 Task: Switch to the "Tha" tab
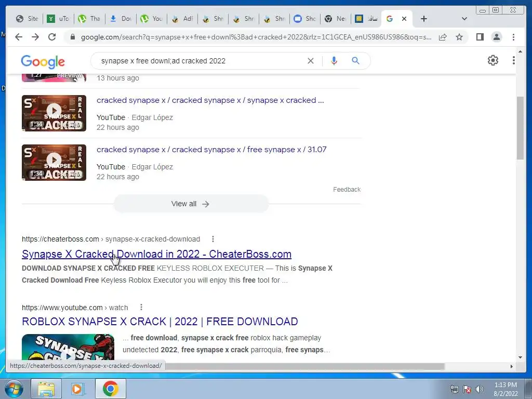89,19
